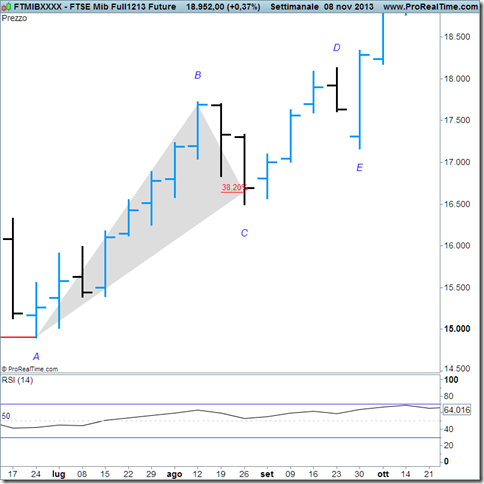Click the 14.500 price axis label
Screen dimensions: 484x484
[457, 368]
